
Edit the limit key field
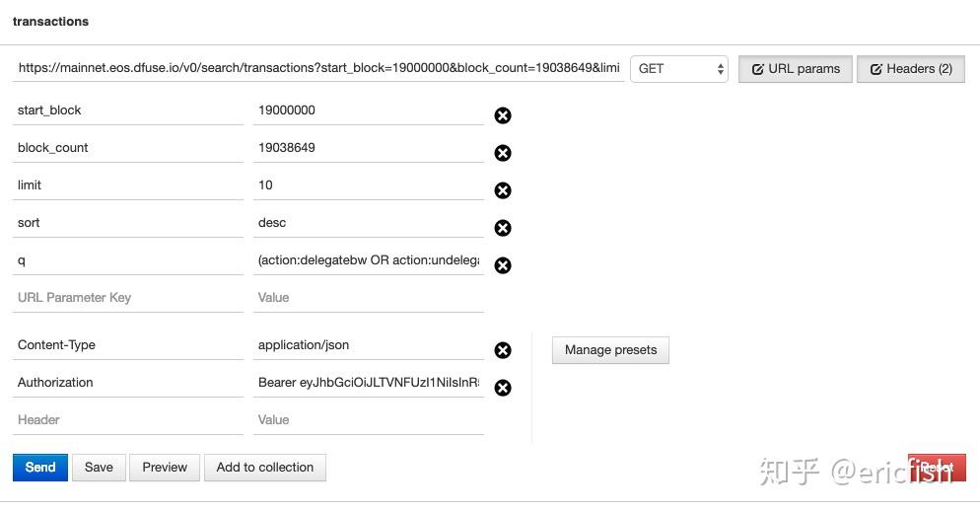(128, 185)
